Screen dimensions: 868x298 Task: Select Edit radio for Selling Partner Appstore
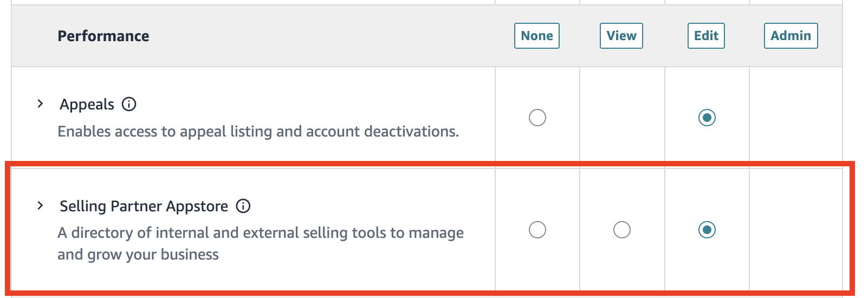click(x=707, y=230)
